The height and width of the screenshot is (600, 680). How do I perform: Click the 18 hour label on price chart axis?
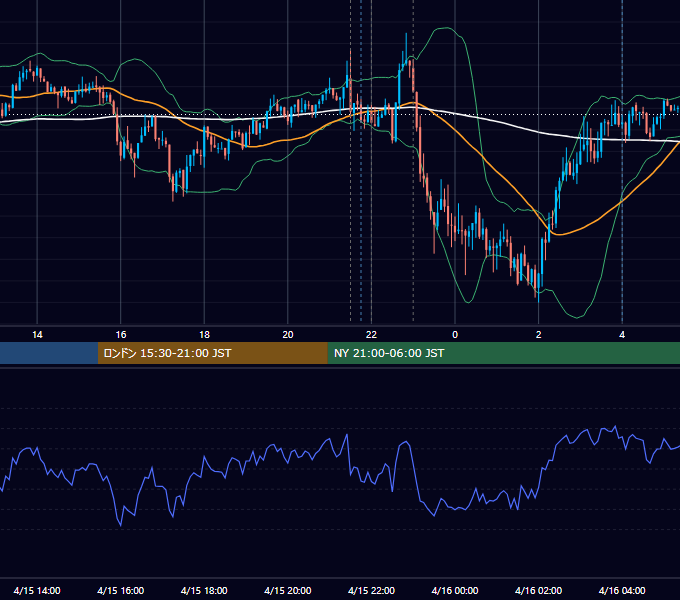(204, 335)
